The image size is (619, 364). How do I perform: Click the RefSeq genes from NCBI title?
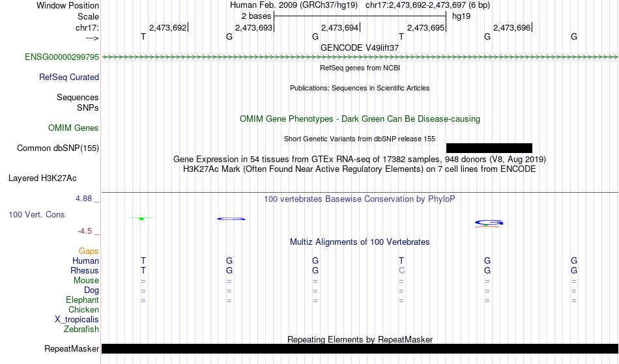(x=360, y=68)
